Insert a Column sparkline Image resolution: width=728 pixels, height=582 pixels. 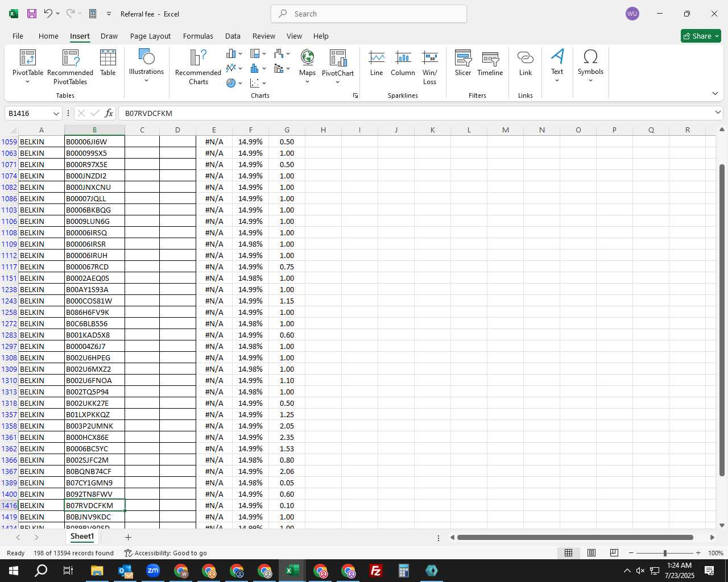[x=403, y=63]
